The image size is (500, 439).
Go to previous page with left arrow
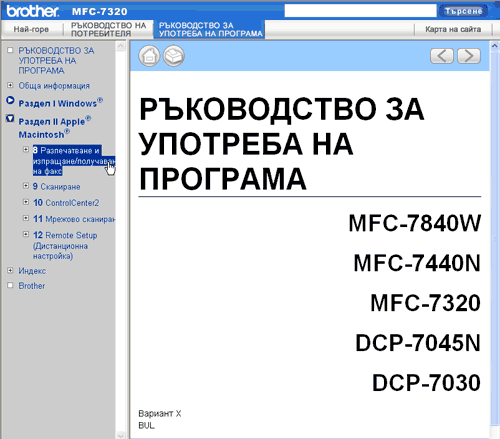click(x=442, y=56)
